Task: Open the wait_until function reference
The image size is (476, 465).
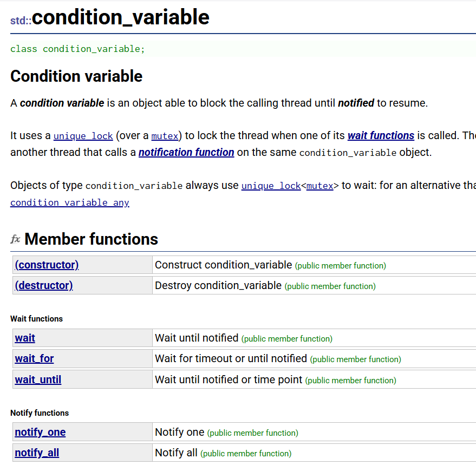Action: tap(38, 379)
